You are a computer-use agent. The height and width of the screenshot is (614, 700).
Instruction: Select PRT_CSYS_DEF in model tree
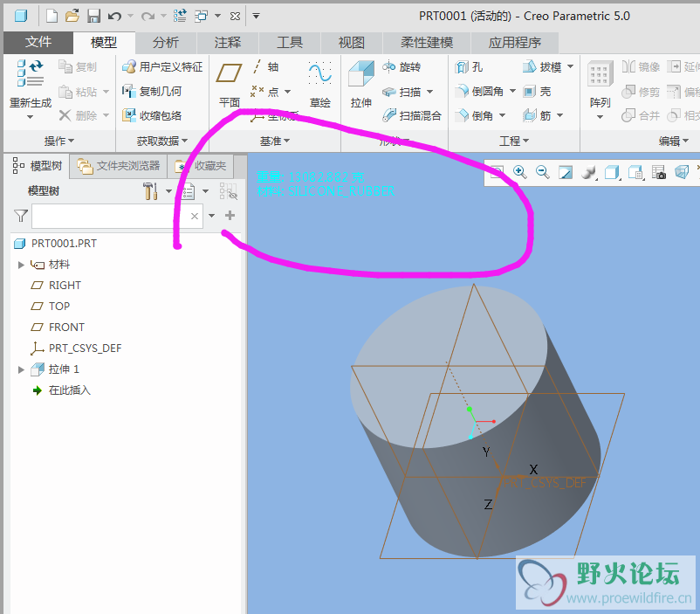click(x=76, y=348)
